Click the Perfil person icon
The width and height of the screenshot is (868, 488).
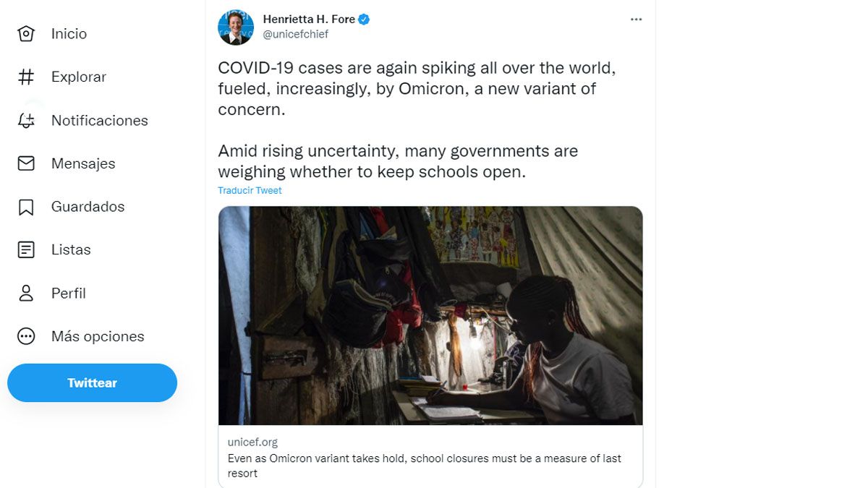coord(26,294)
